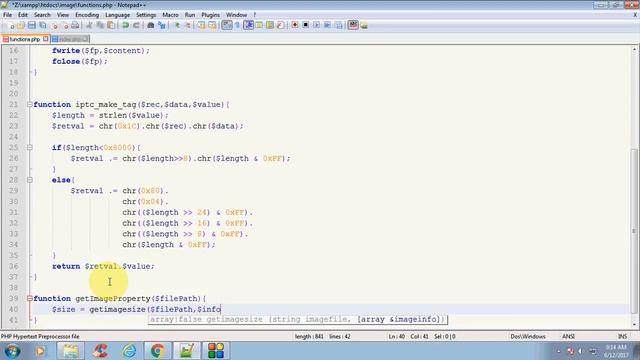Click the Zoom Out toolbar icon

188,25
